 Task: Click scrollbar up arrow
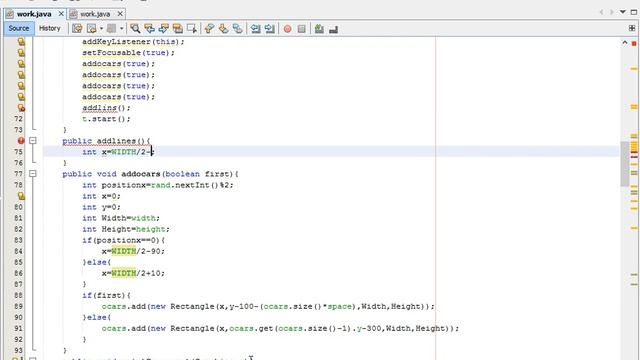pyautogui.click(x=624, y=42)
